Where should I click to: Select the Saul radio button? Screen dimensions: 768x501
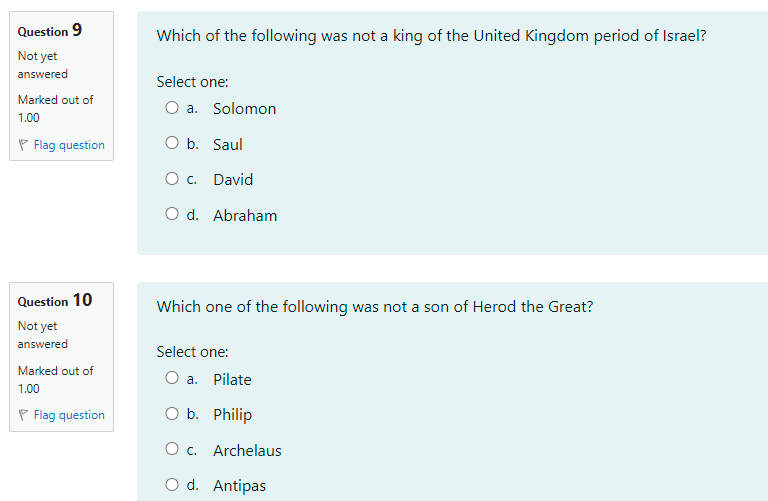(x=172, y=144)
